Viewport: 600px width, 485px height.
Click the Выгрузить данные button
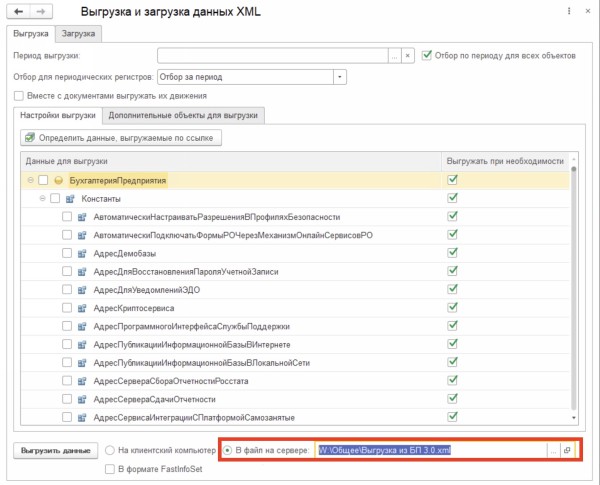coord(56,450)
